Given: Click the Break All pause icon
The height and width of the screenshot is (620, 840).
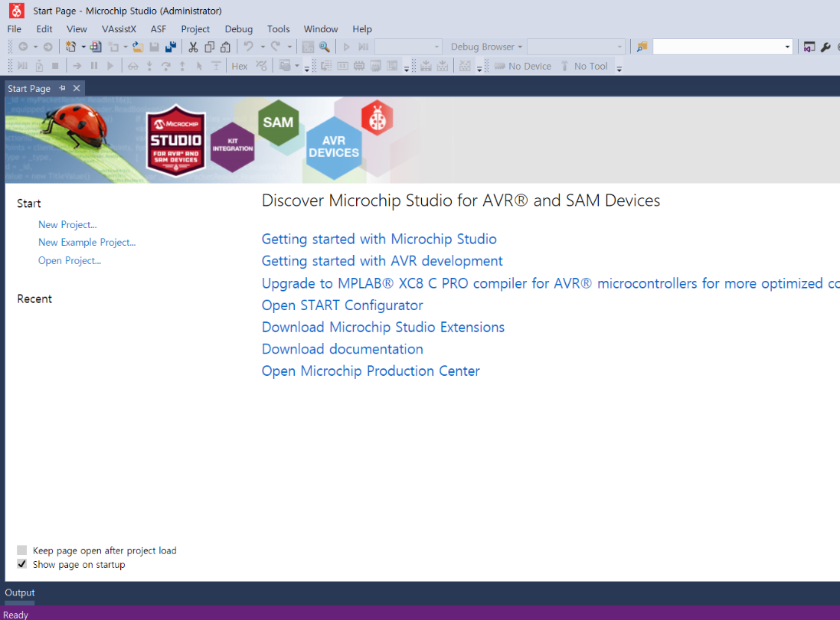Looking at the screenshot, I should pyautogui.click(x=94, y=66).
